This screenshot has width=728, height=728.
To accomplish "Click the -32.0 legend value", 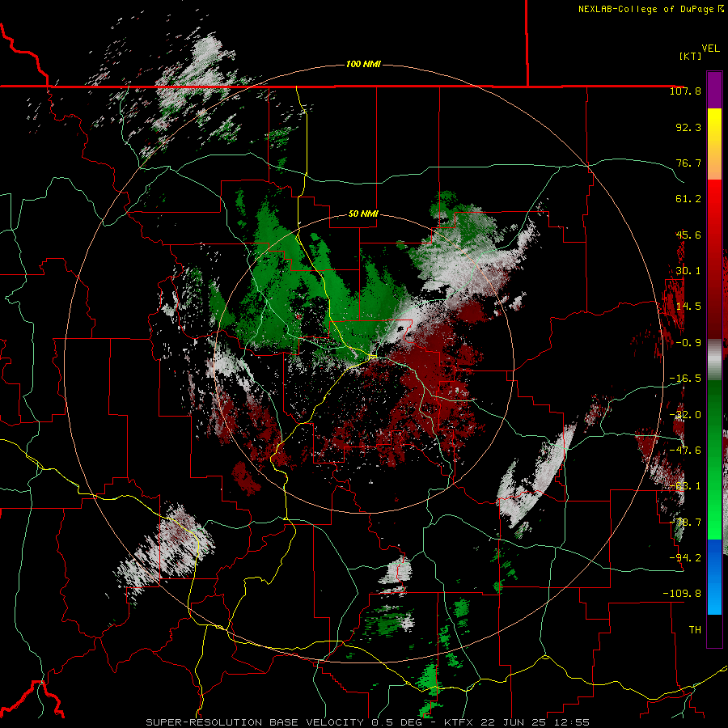I will (x=685, y=415).
